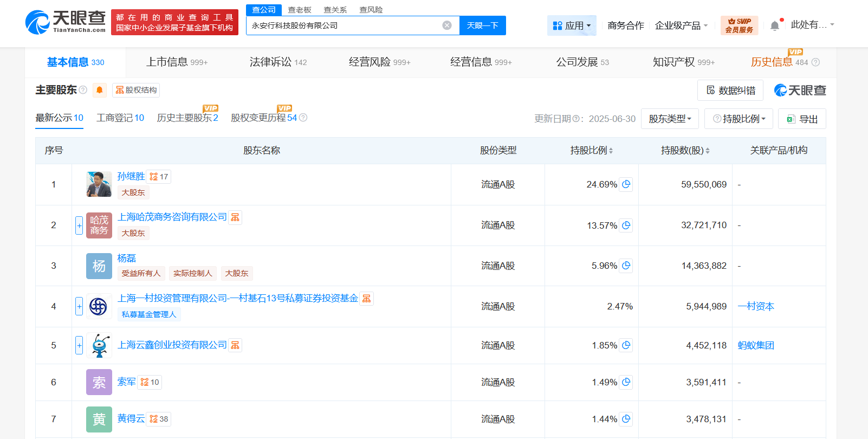Open the 股东类型 dropdown filter

click(670, 119)
